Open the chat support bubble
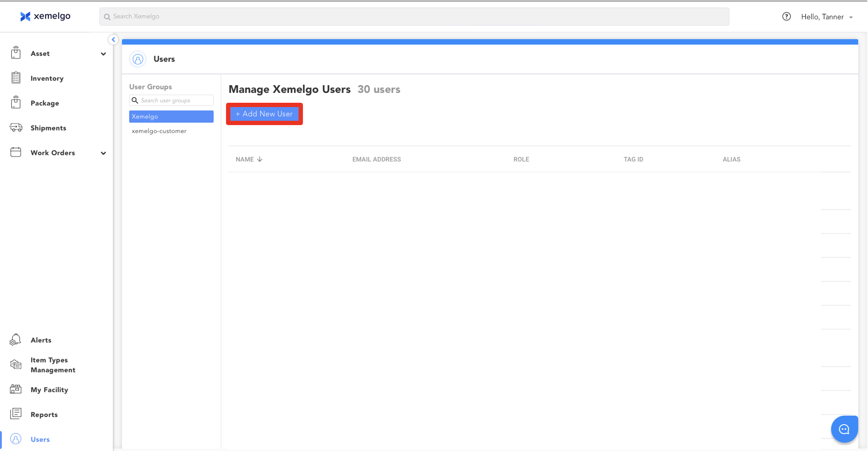Viewport: 868px width, 451px height. pos(844,429)
